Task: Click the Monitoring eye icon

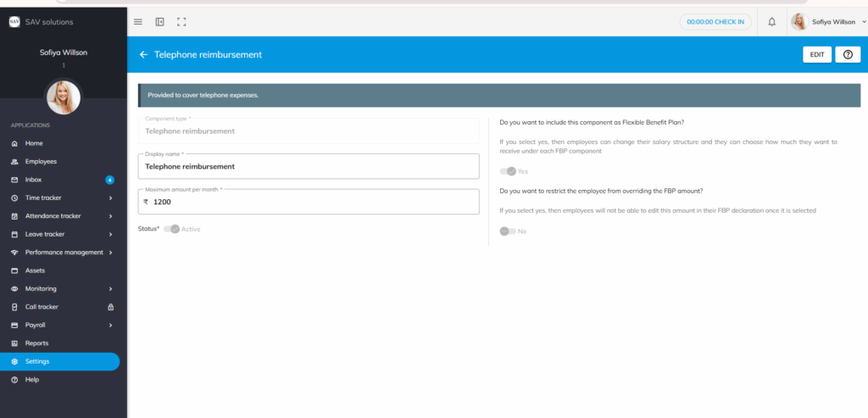Action: [x=15, y=289]
